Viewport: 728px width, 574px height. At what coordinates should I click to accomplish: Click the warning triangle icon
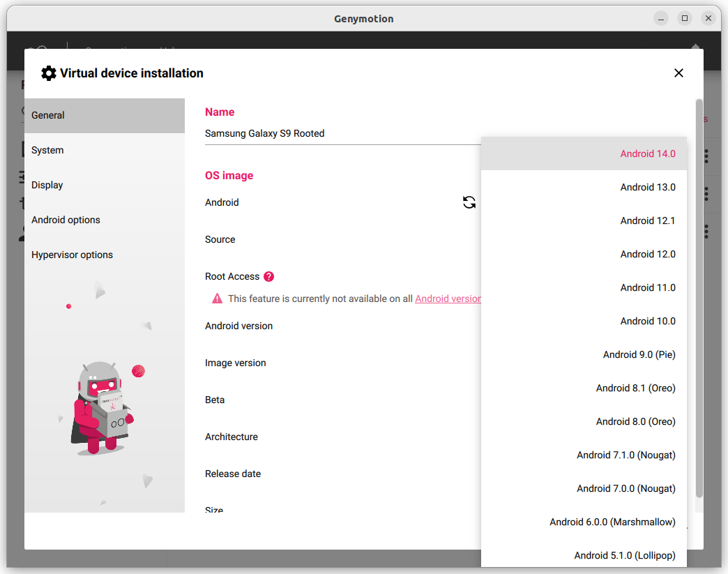tap(217, 299)
